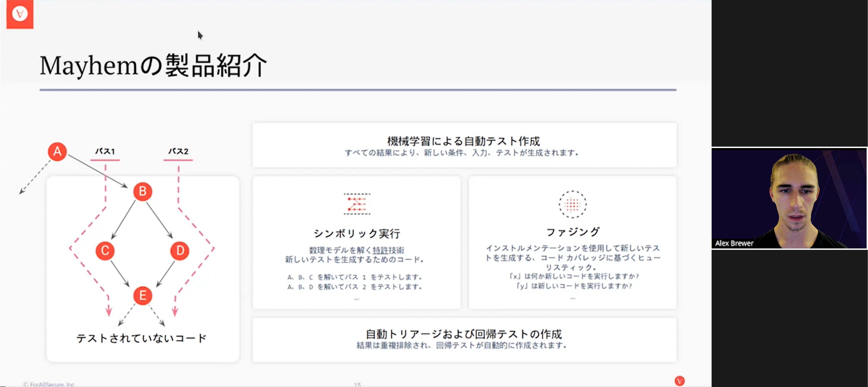This screenshot has width=868, height=387.
Task: Click the small red logo at the slide's bottom right
Action: pyautogui.click(x=679, y=381)
